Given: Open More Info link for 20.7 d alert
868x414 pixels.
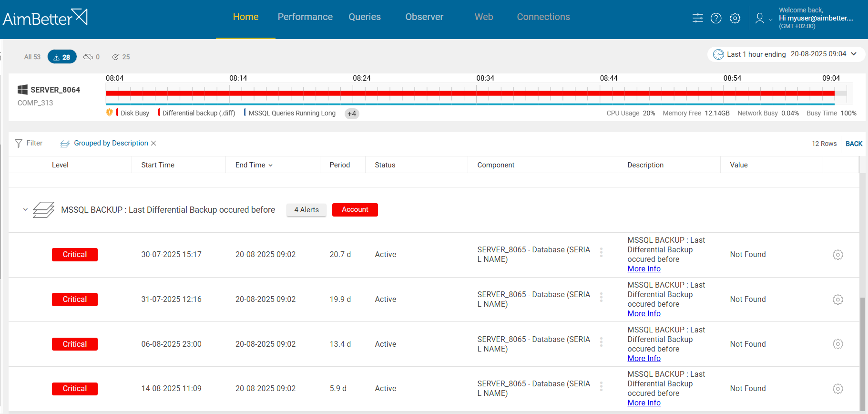Looking at the screenshot, I should 644,269.
